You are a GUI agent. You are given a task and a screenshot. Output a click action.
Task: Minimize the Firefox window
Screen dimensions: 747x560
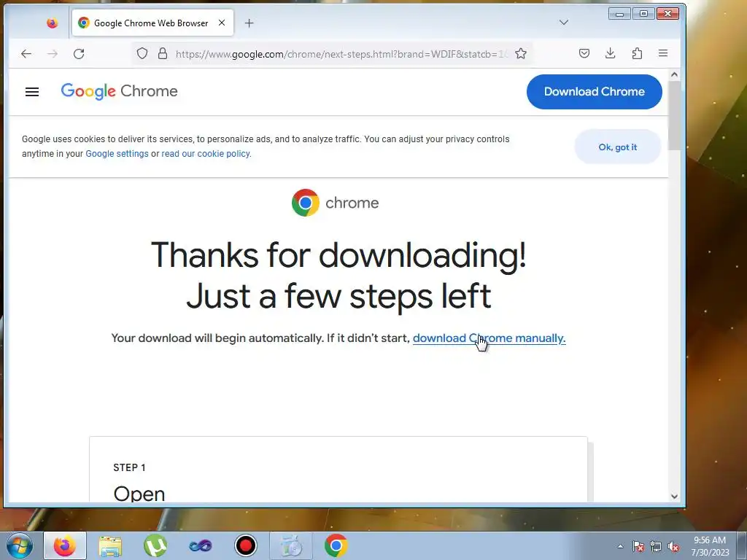(x=619, y=14)
